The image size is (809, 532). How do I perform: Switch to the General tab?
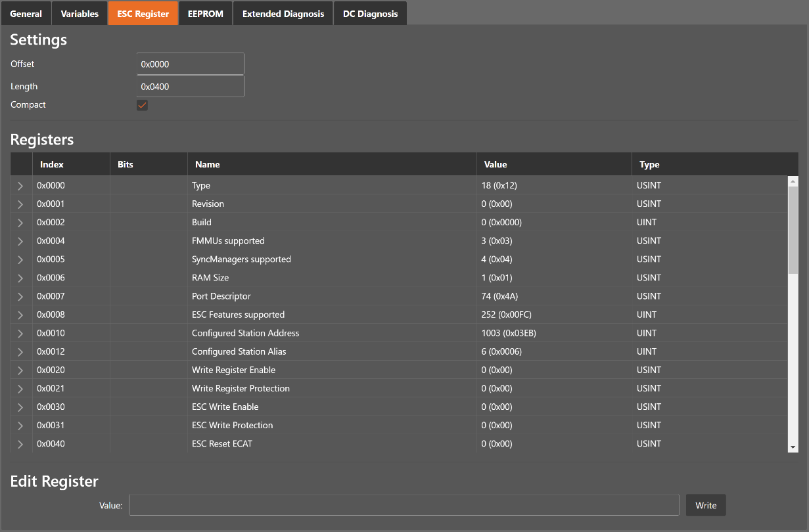coord(26,14)
